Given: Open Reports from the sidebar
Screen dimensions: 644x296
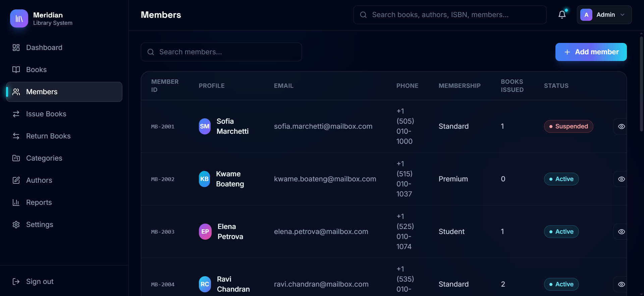Looking at the screenshot, I should [64, 202].
